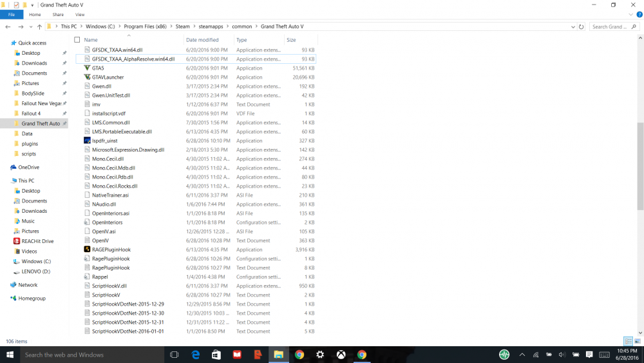Open Explorer help question mark
Image resolution: width=644 pixels, height=363 pixels.
click(x=639, y=14)
